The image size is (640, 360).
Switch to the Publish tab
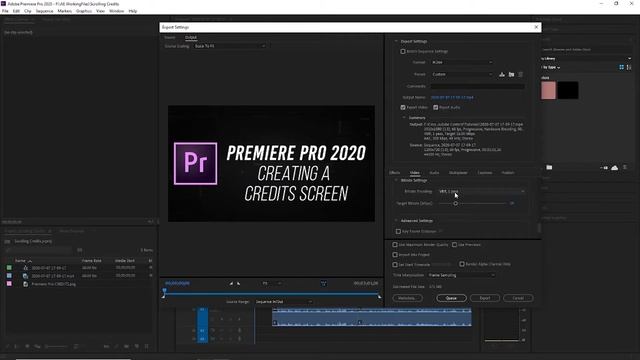click(508, 173)
